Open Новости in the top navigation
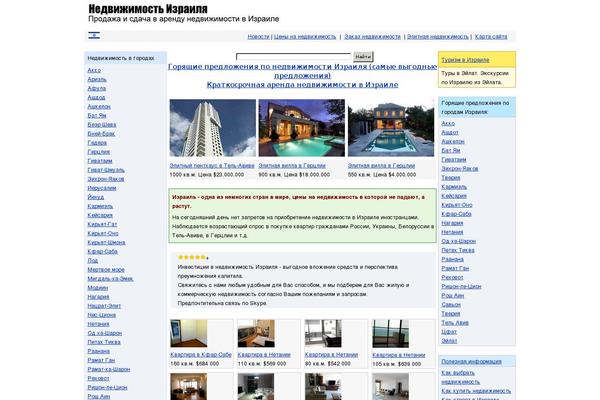600x400 pixels. 258,37
